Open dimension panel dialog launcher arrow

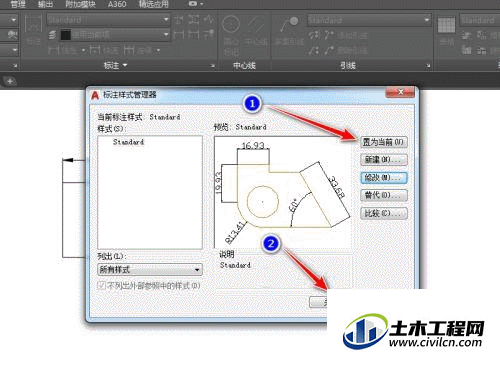click(x=213, y=66)
